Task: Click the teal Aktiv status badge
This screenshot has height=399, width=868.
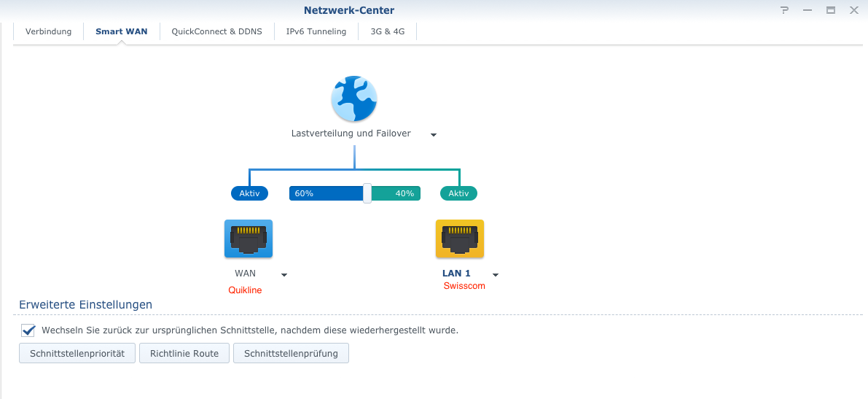Action: [459, 193]
